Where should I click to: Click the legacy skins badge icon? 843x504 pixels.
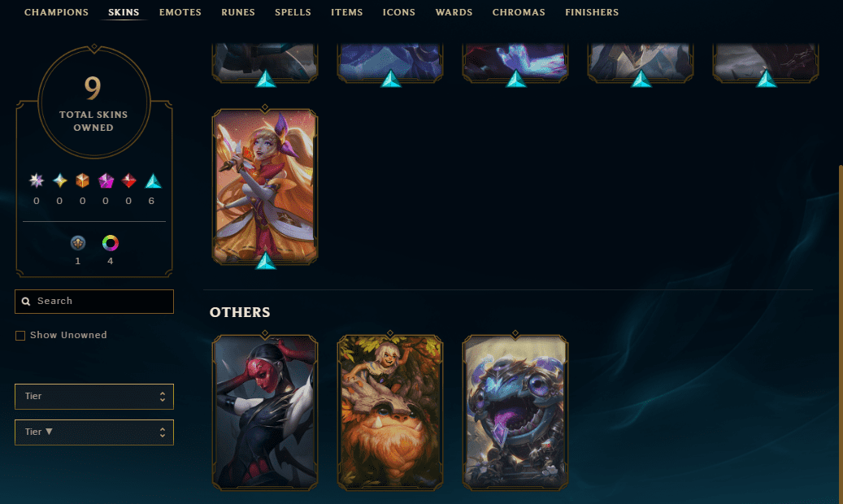point(78,243)
